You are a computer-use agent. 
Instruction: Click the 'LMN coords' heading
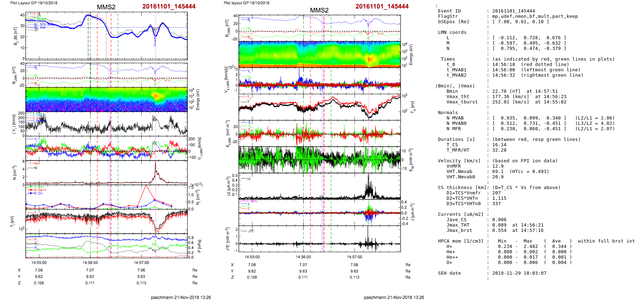point(452,32)
